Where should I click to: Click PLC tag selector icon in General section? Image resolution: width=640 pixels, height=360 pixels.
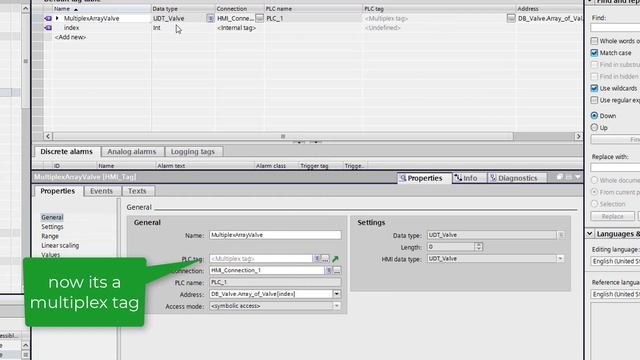[x=317, y=259]
